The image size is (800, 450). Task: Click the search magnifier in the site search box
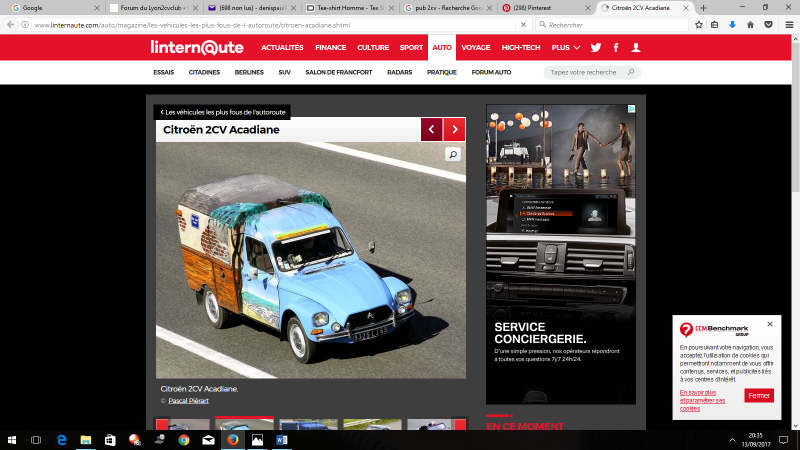click(631, 72)
